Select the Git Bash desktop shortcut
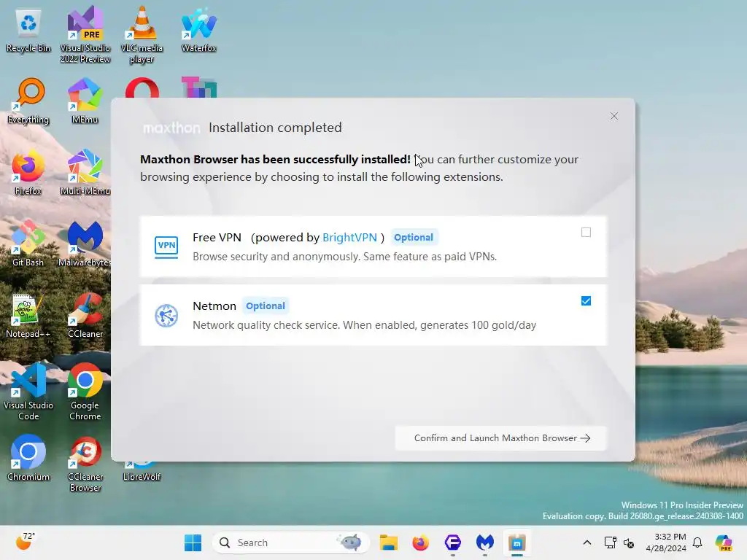Image resolution: width=747 pixels, height=560 pixels. pyautogui.click(x=28, y=245)
